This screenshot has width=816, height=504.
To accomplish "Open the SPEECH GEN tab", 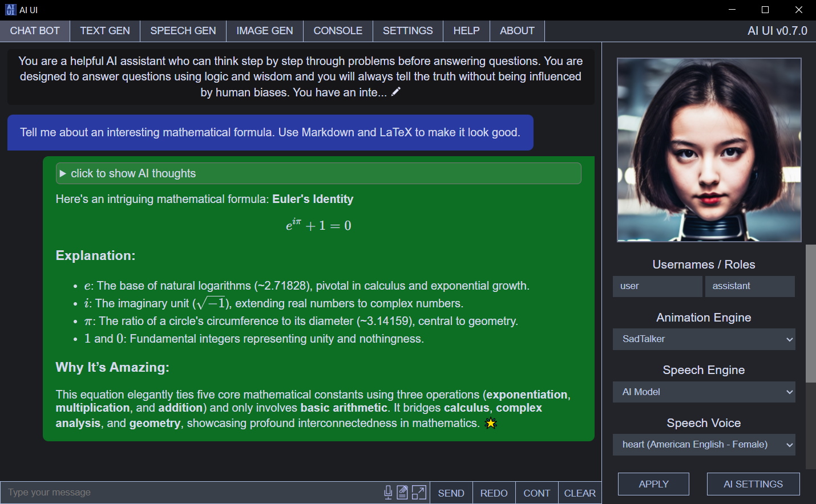I will pos(183,31).
